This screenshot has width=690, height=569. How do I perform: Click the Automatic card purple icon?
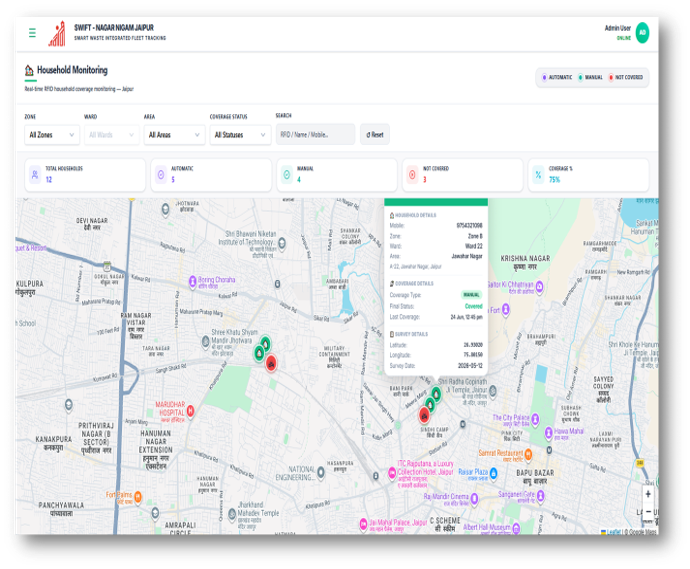point(161,175)
